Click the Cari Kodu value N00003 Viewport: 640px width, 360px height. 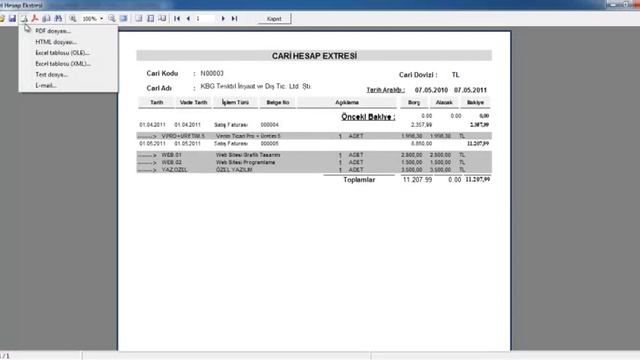212,73
